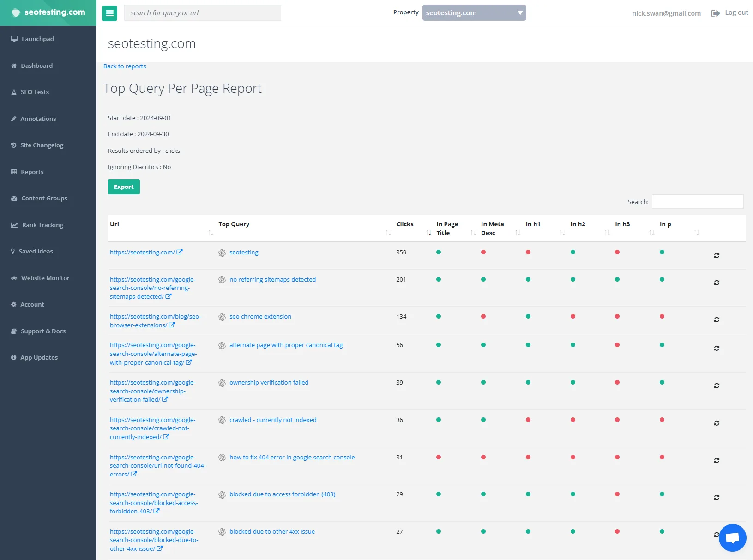Open the live chat bubble widget
The height and width of the screenshot is (560, 753).
click(x=732, y=538)
